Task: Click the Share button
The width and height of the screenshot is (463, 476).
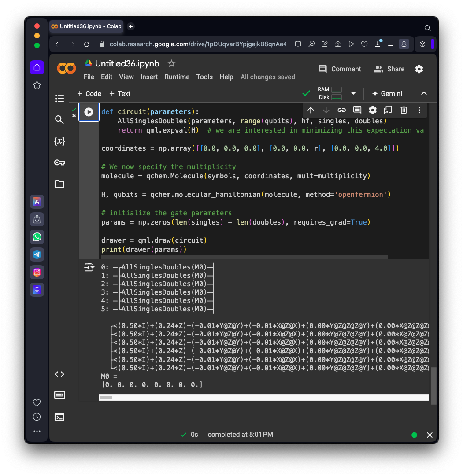Action: (x=389, y=69)
